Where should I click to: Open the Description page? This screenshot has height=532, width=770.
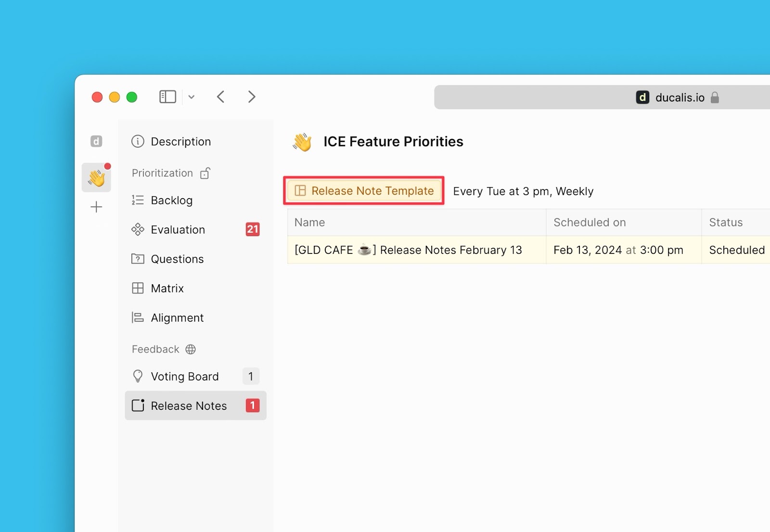pyautogui.click(x=180, y=141)
